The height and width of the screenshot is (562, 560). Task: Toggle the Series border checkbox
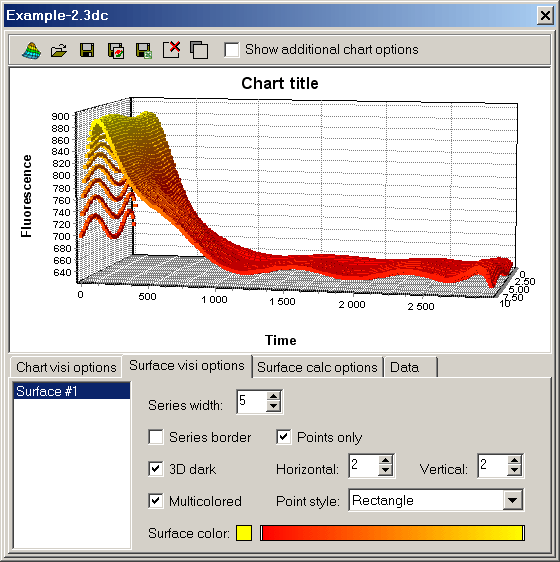156,437
